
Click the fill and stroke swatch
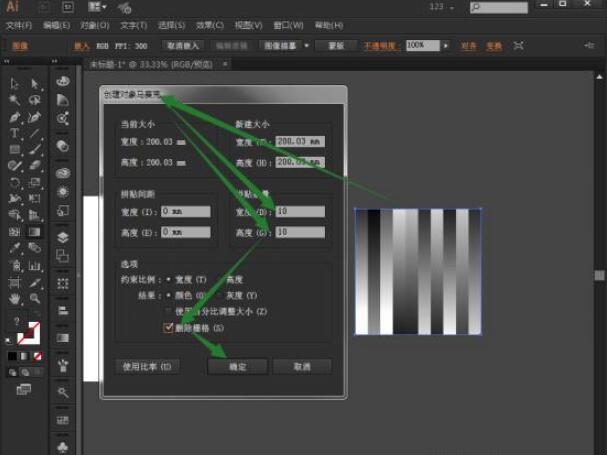(29, 333)
